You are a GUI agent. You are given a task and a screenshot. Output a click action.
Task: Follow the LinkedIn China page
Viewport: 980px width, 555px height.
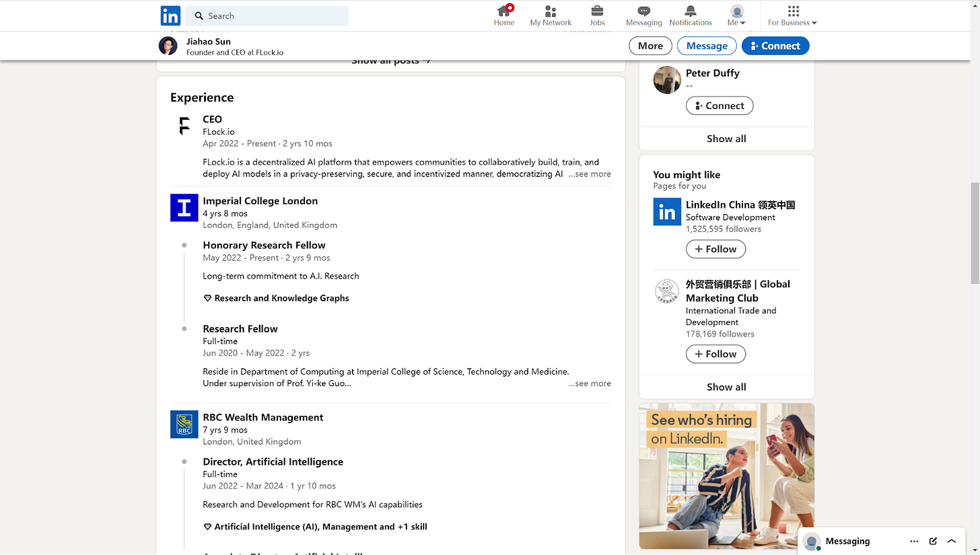pyautogui.click(x=715, y=249)
